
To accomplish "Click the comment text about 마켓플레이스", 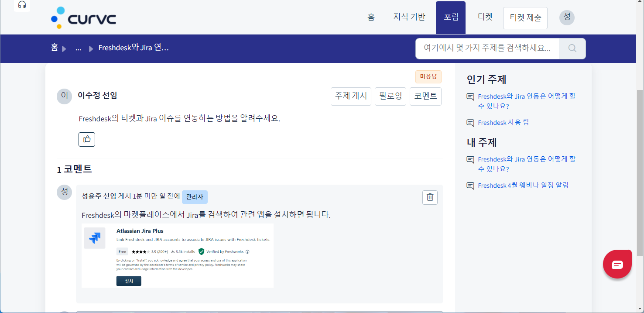I will click(x=206, y=215).
